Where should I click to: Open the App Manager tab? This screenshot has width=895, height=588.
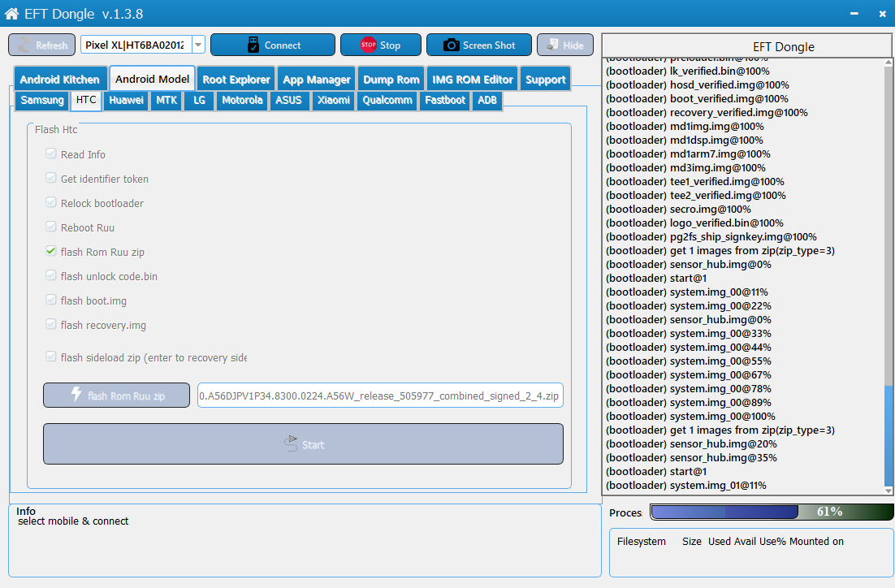pyautogui.click(x=317, y=80)
